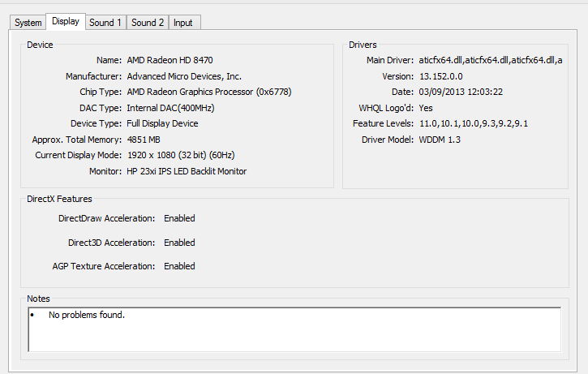Select the Display tab
The width and height of the screenshot is (588, 374).
66,21
